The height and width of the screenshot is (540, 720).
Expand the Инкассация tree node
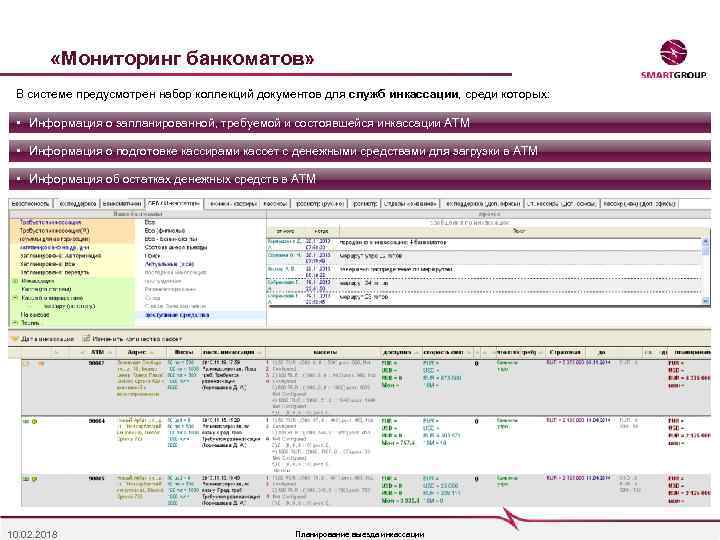[15, 281]
